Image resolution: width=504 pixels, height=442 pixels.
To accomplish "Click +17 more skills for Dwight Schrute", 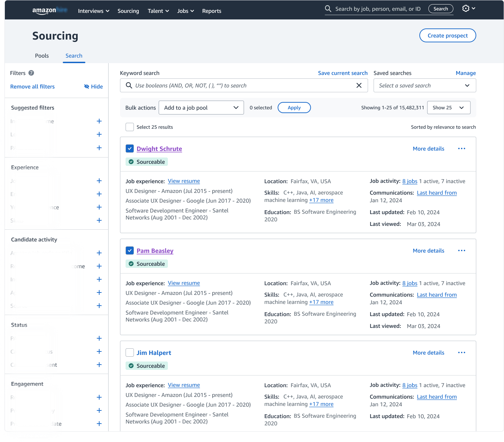I will click(x=321, y=200).
